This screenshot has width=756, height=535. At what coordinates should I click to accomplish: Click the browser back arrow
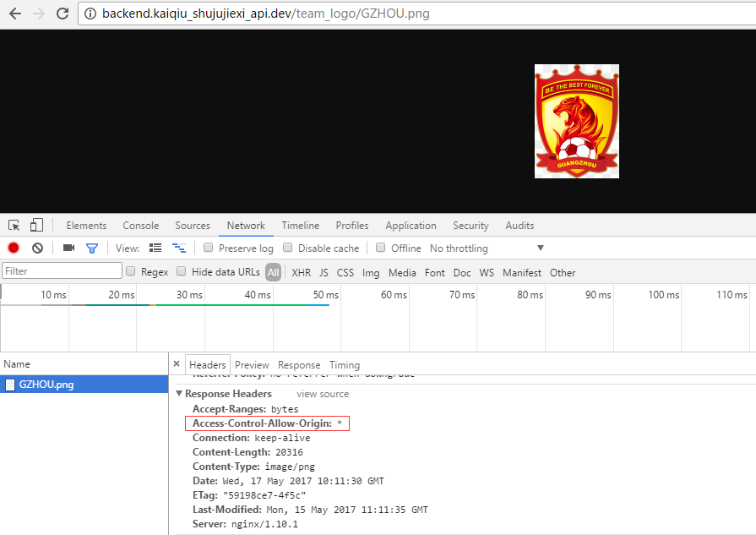point(15,14)
